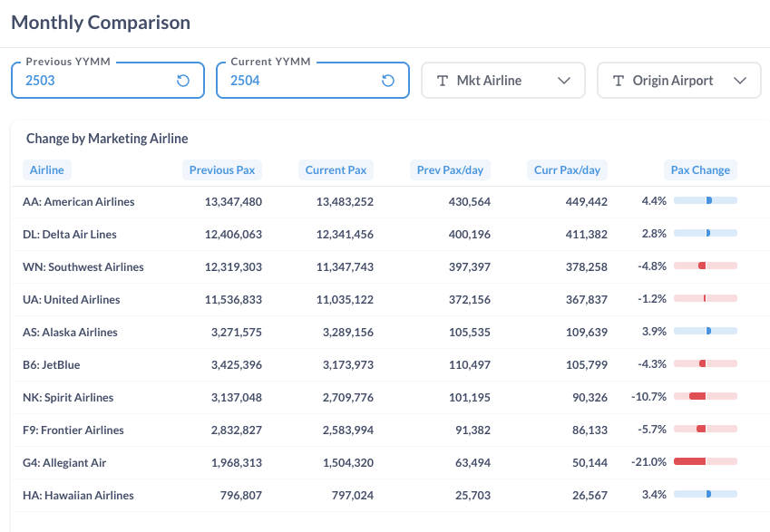Select the NK: Spirit Airlines row label

click(x=68, y=398)
